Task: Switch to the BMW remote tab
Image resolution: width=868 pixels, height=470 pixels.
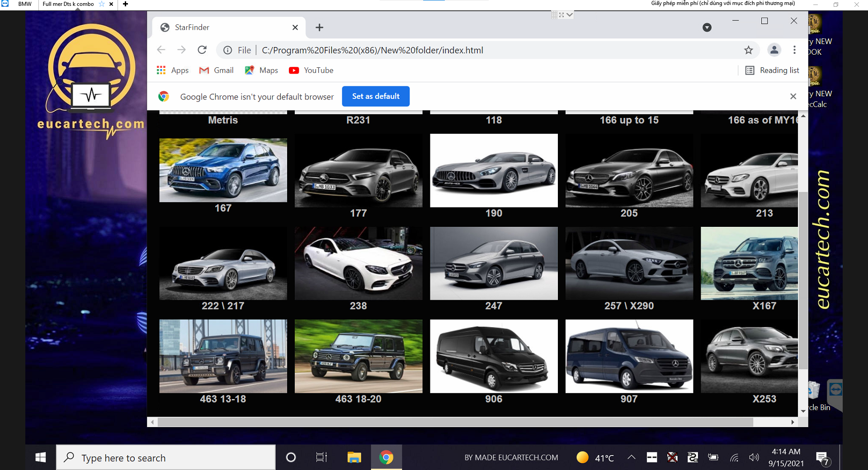Action: tap(25, 4)
